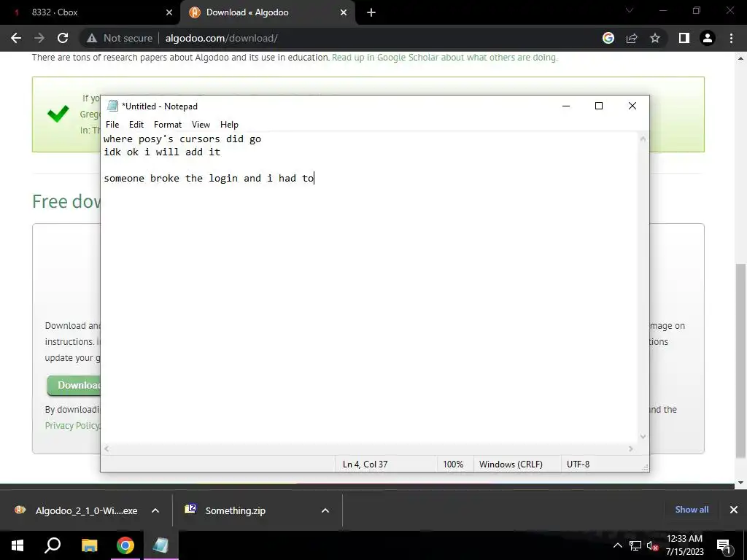Close the Download Algodoo tab
Viewport: 747px width, 560px height.
(344, 12)
